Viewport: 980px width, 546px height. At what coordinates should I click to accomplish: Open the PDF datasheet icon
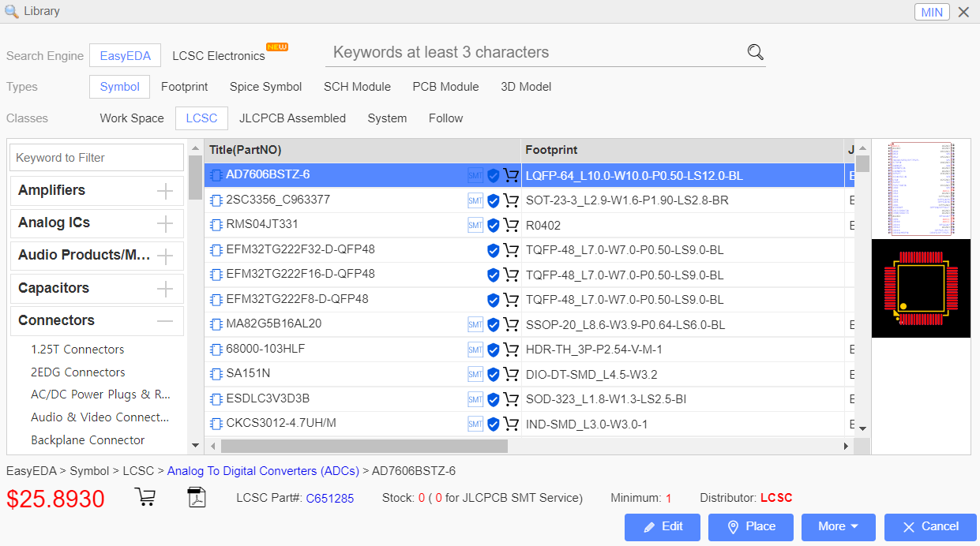(196, 498)
